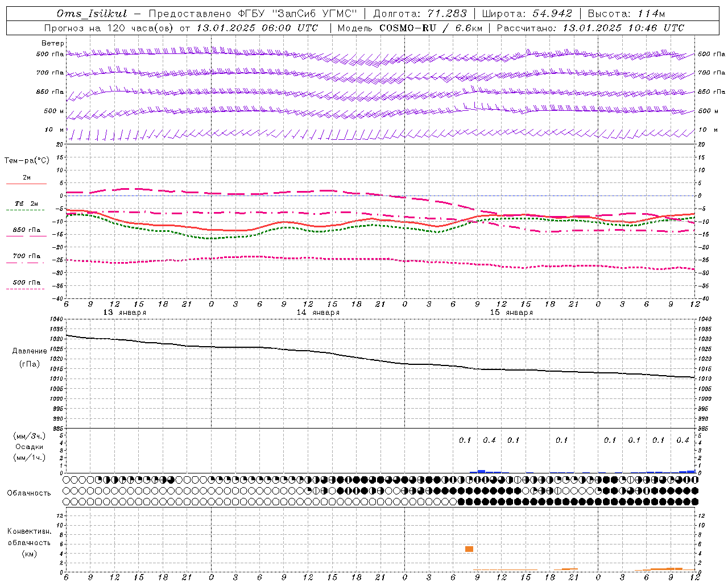Click the Широта: 54.942 value
The width and height of the screenshot is (728, 582).
[527, 14]
